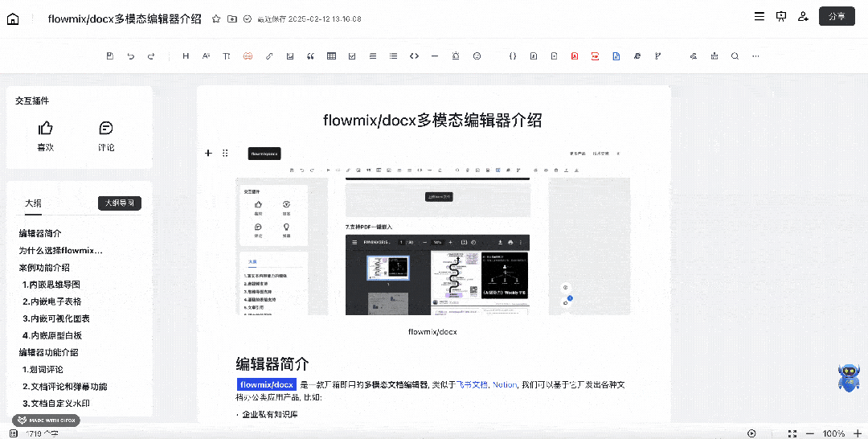Embed a web page via browser icon
The height and width of the screenshot is (439, 868).
[637, 56]
